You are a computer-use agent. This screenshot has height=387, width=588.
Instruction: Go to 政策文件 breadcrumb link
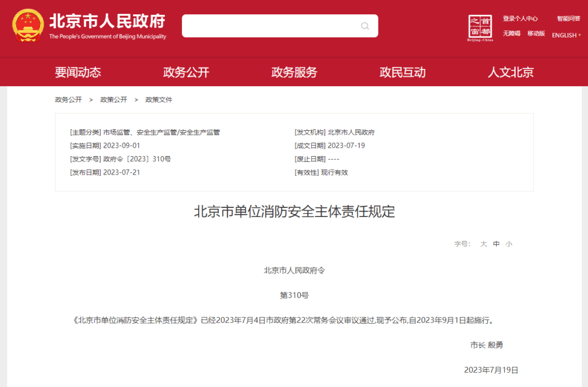[x=158, y=99]
